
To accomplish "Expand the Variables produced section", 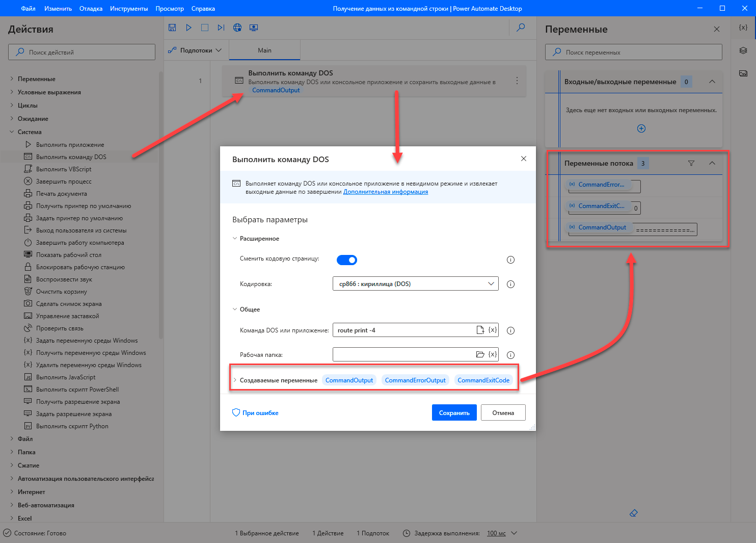I will [235, 380].
